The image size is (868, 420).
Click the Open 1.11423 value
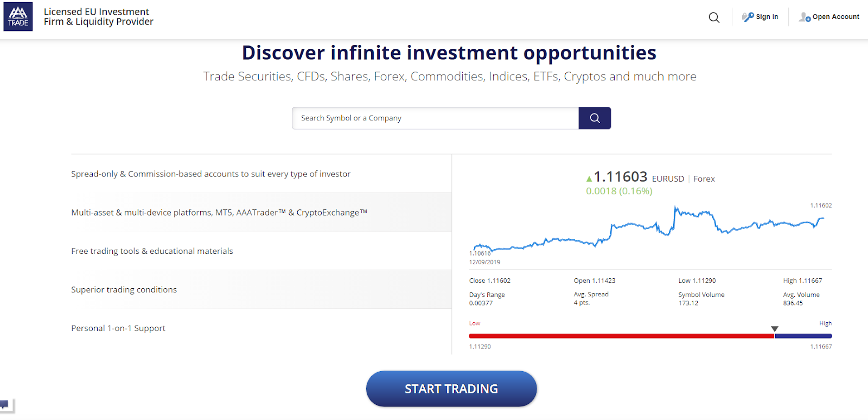595,281
